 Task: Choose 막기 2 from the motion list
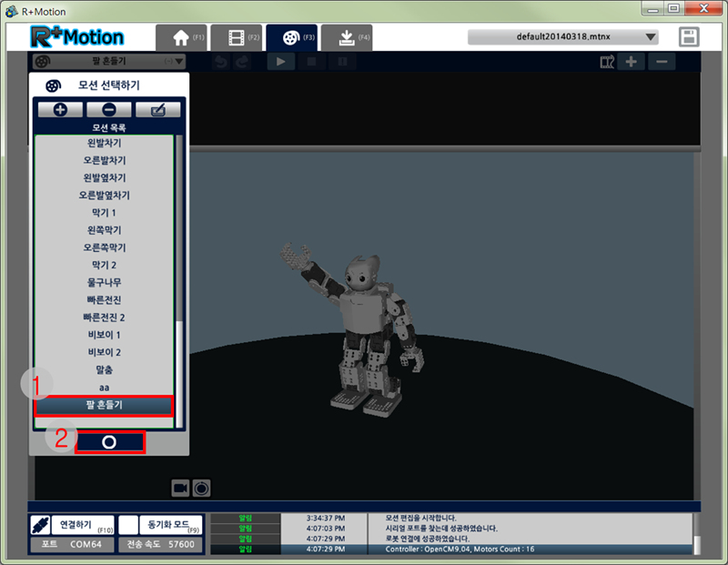click(105, 265)
